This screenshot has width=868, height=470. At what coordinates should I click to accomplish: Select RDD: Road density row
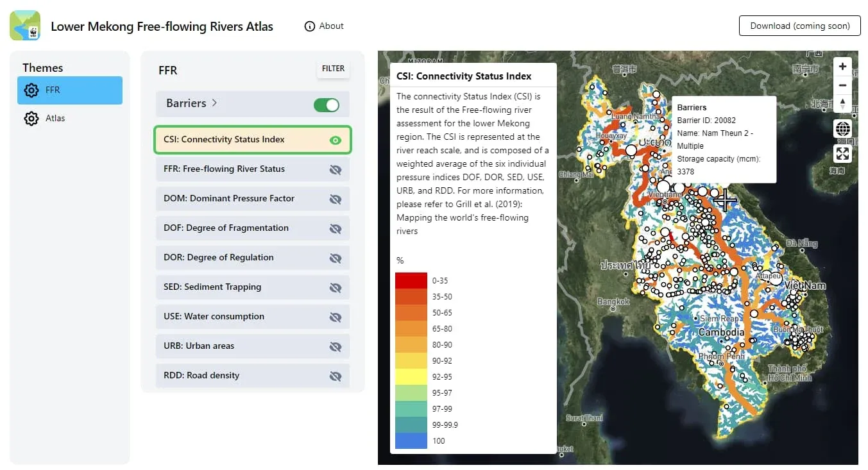[253, 376]
